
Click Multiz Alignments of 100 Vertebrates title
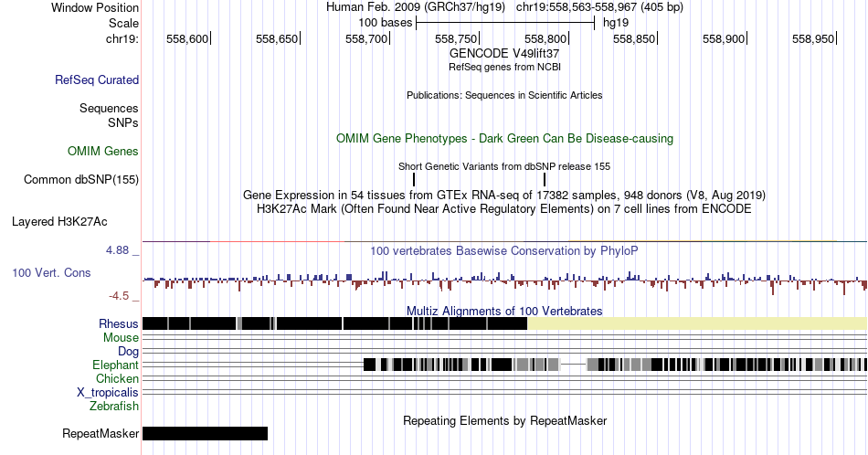pyautogui.click(x=504, y=311)
